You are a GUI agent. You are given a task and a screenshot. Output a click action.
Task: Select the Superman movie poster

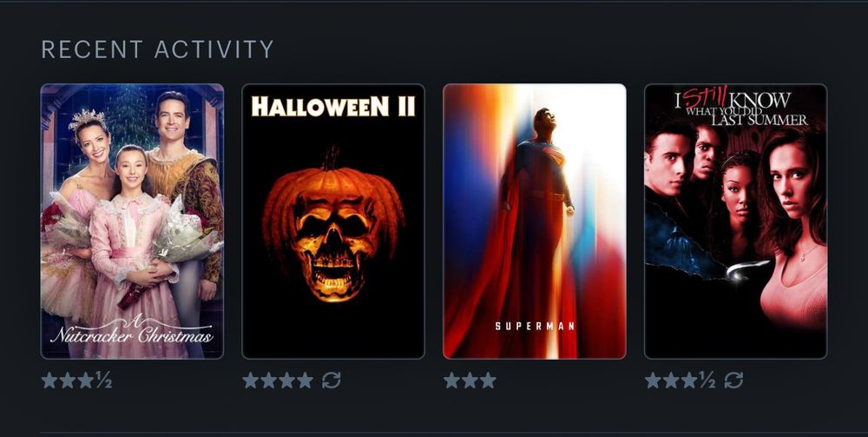point(535,221)
